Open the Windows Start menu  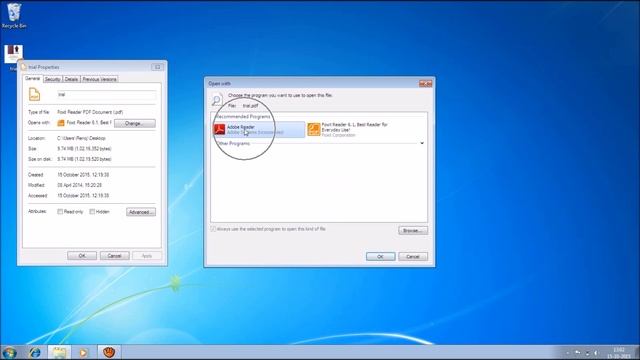click(x=9, y=352)
